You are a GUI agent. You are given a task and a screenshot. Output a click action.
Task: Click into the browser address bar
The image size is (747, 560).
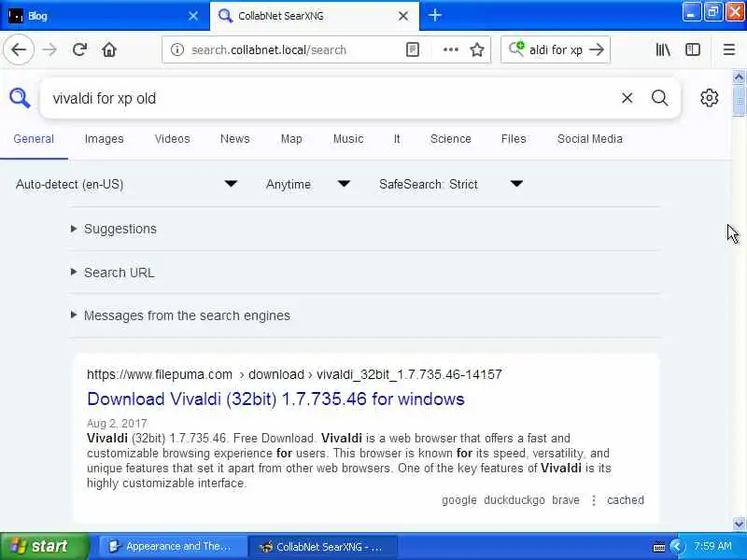[269, 49]
